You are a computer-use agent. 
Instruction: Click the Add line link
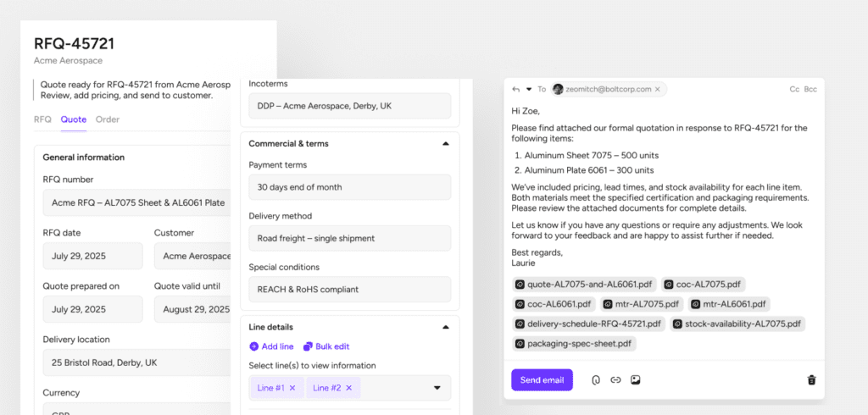click(x=271, y=346)
